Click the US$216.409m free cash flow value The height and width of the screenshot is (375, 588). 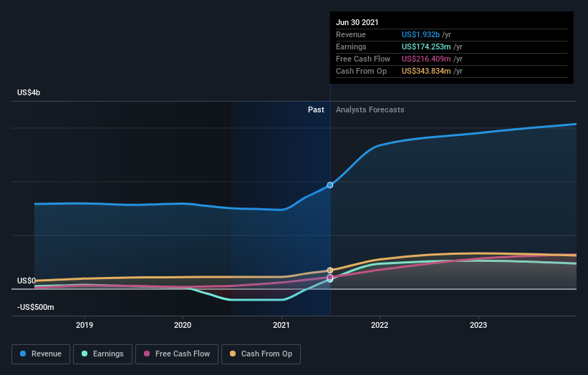tap(426, 59)
